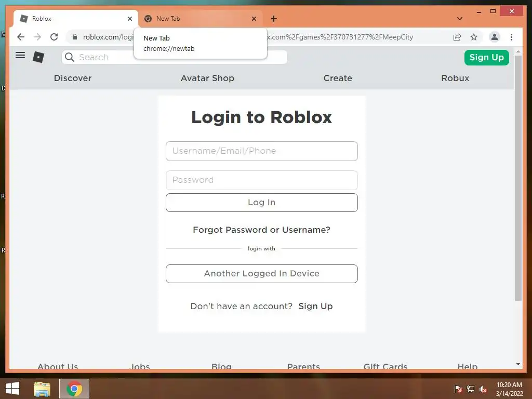Click the search magnifier icon
Screen dimensions: 532x399
[x=70, y=57]
